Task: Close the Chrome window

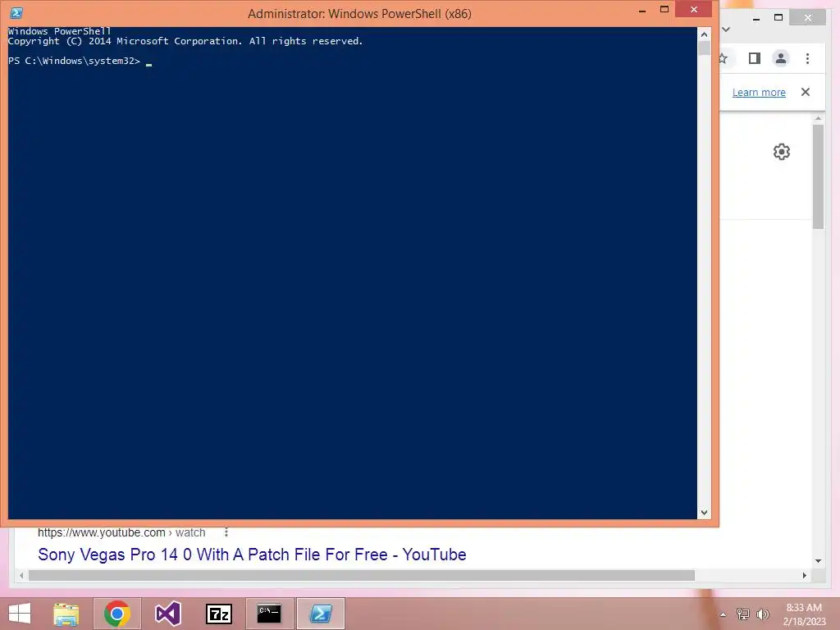Action: coord(808,18)
